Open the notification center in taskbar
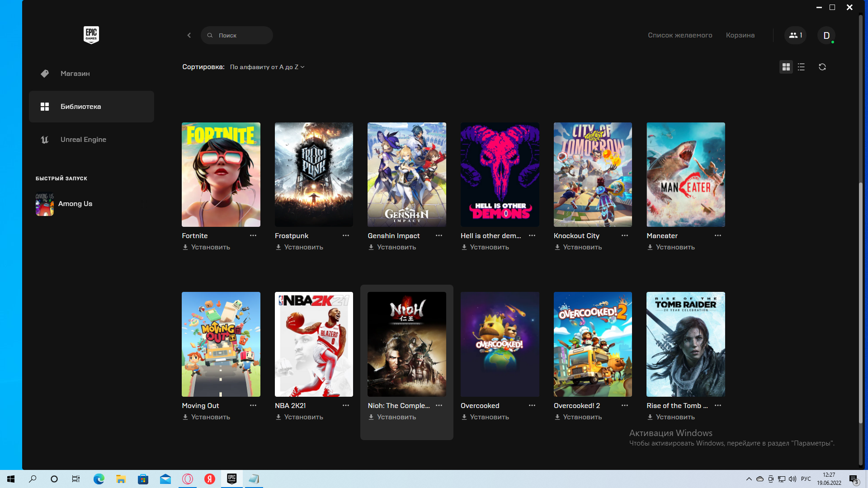The width and height of the screenshot is (868, 488). click(854, 479)
